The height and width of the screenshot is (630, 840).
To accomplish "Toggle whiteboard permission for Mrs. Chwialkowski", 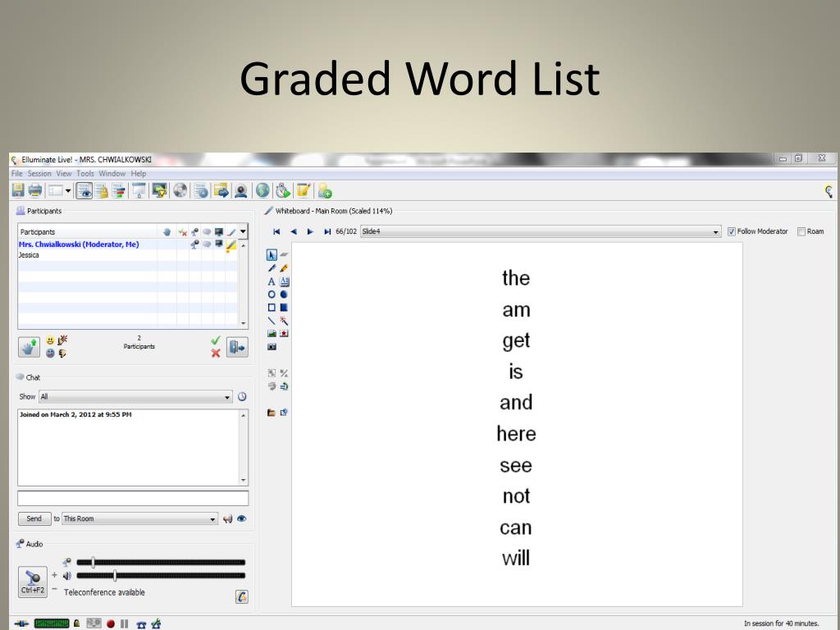I will [x=231, y=245].
